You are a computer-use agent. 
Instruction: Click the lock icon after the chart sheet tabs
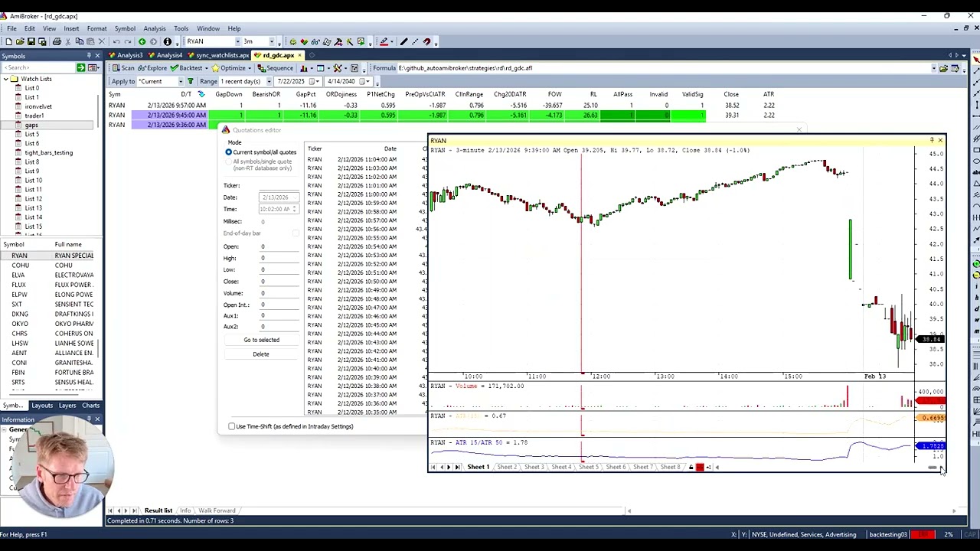[x=691, y=467]
